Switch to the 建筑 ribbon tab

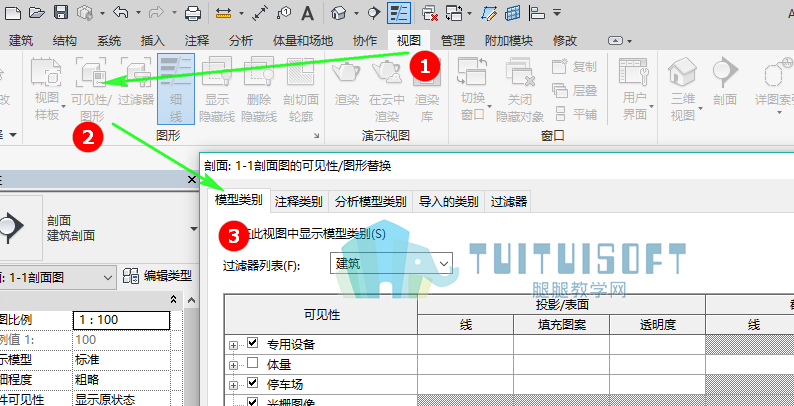[21, 40]
